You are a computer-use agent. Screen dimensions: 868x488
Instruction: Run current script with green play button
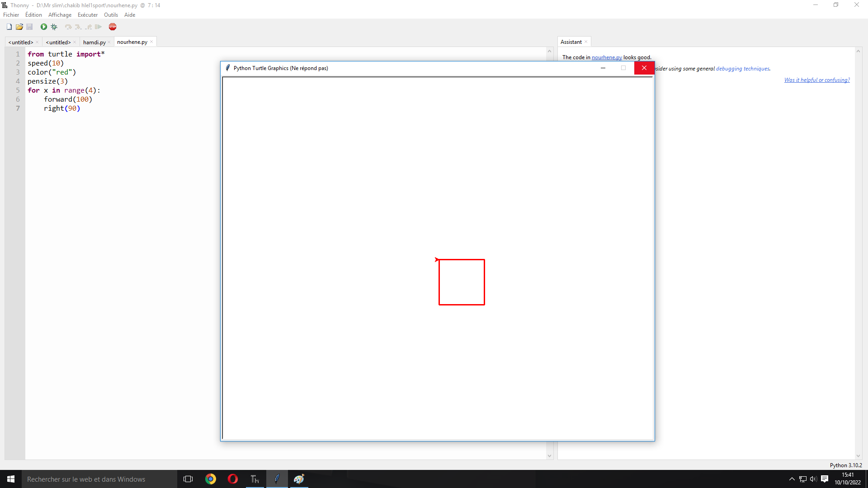pos(44,27)
